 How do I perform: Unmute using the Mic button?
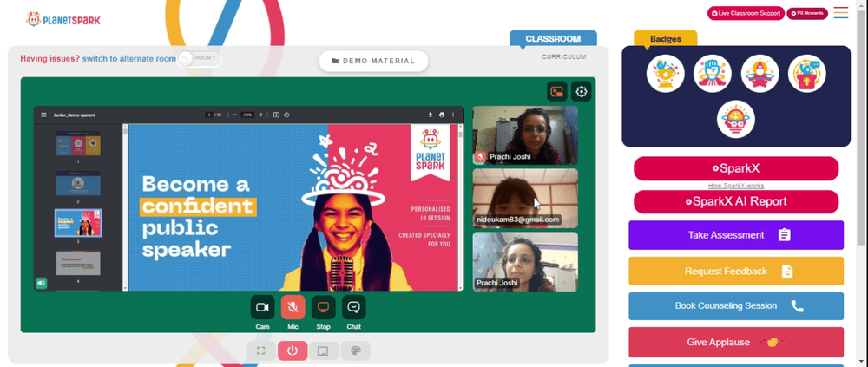293,307
